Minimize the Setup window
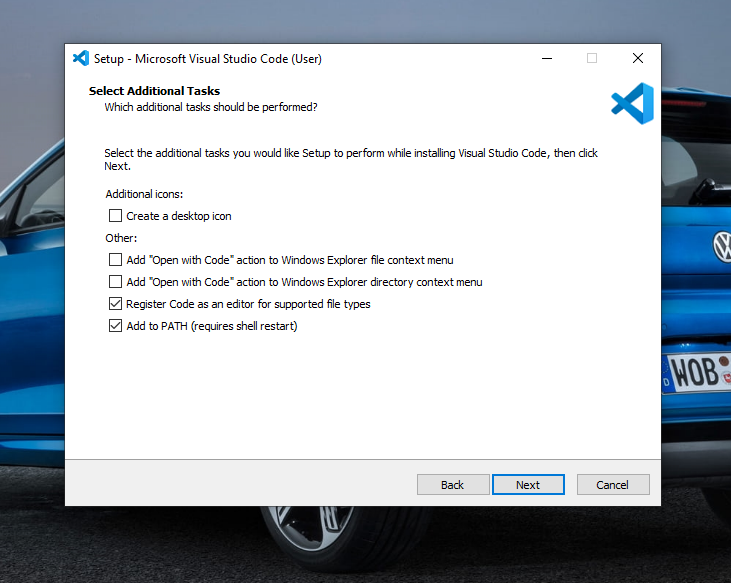This screenshot has height=583, width=731. point(546,59)
